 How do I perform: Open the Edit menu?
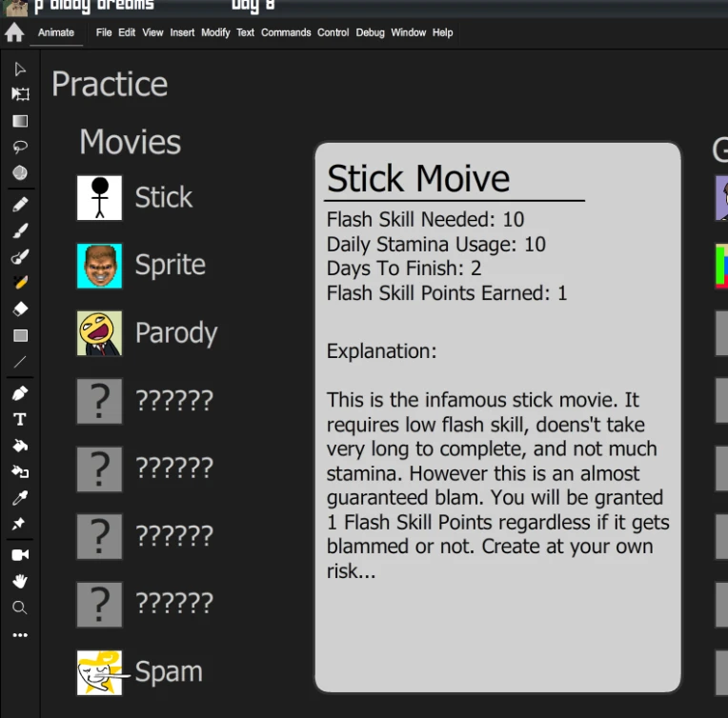pos(127,32)
